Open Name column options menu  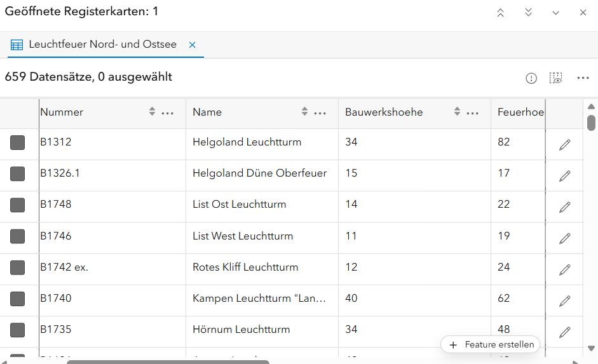click(x=320, y=113)
